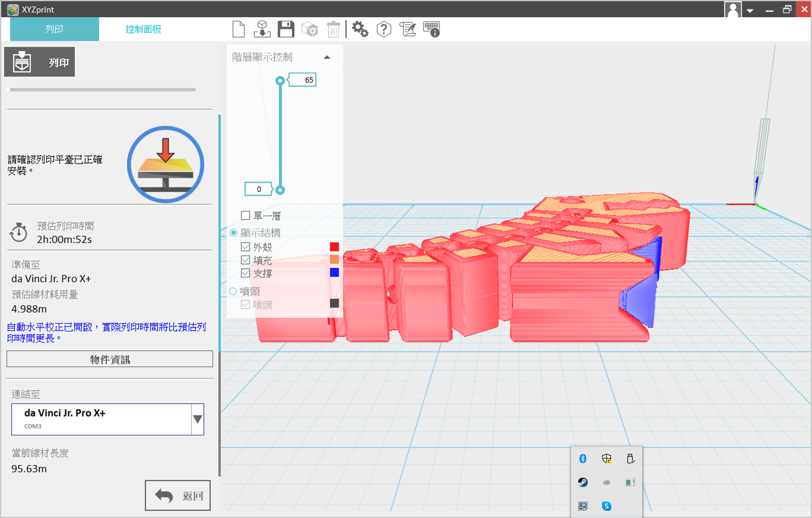Uncheck the 外殼 shell checkbox
The image size is (812, 518).
246,247
